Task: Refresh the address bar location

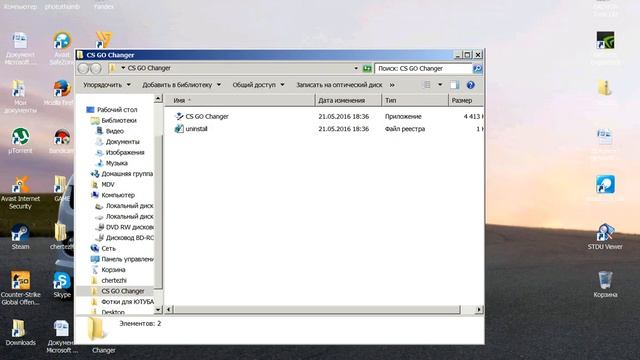Action: [367, 69]
